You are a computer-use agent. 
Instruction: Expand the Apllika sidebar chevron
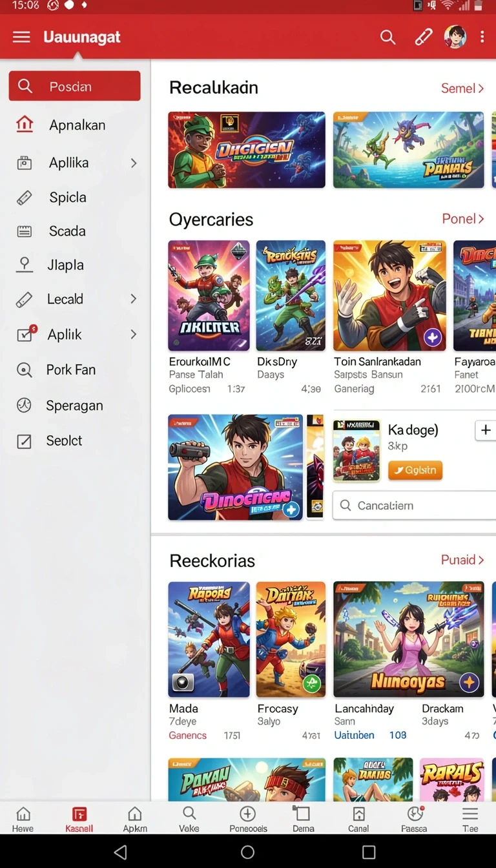pos(134,163)
